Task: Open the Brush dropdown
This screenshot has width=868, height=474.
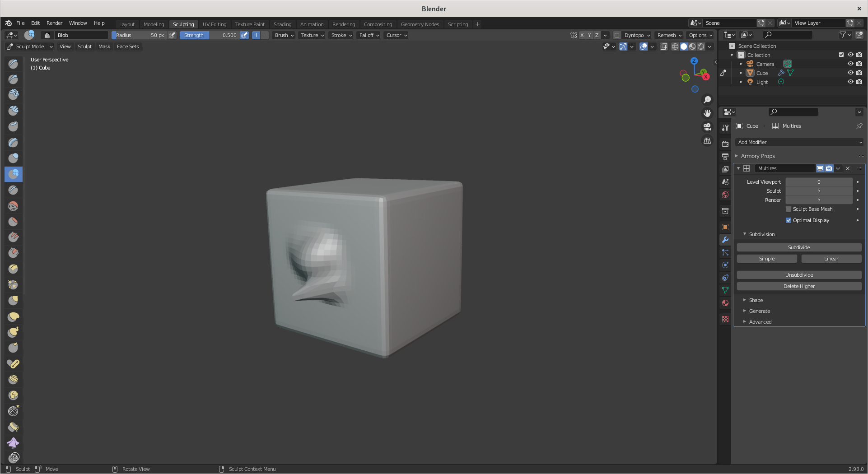Action: [x=284, y=35]
